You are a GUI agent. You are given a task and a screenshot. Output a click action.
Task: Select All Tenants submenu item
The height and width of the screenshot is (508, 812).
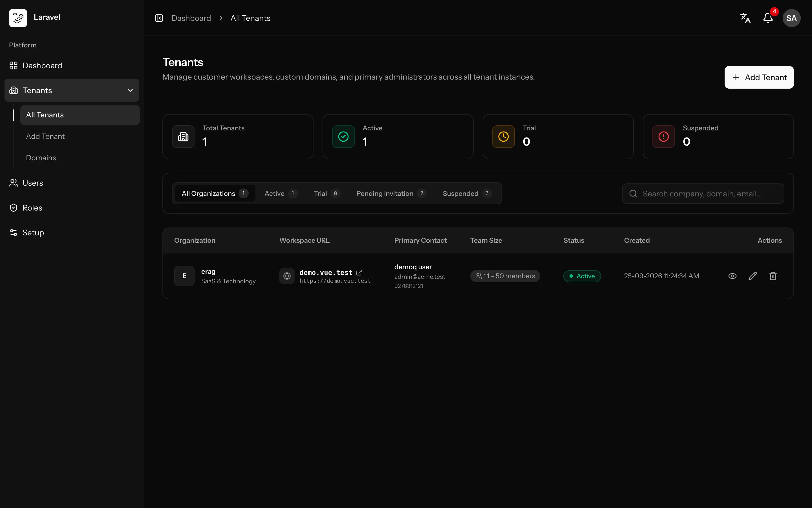[x=80, y=115]
